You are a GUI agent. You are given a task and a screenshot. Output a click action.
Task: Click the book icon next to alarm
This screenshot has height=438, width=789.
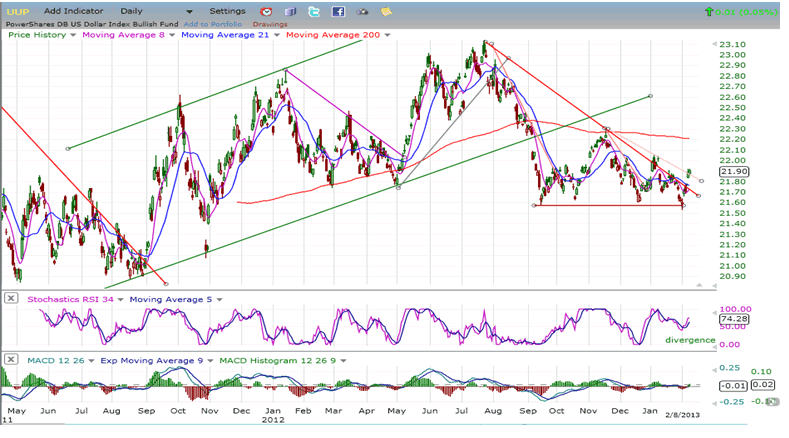pyautogui.click(x=290, y=11)
